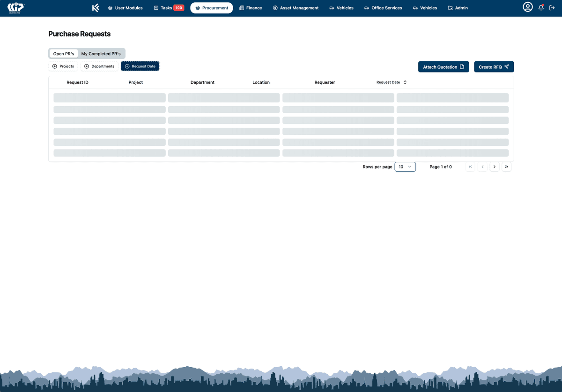This screenshot has height=392, width=562.
Task: Open the Rows per page dropdown
Action: [405, 167]
